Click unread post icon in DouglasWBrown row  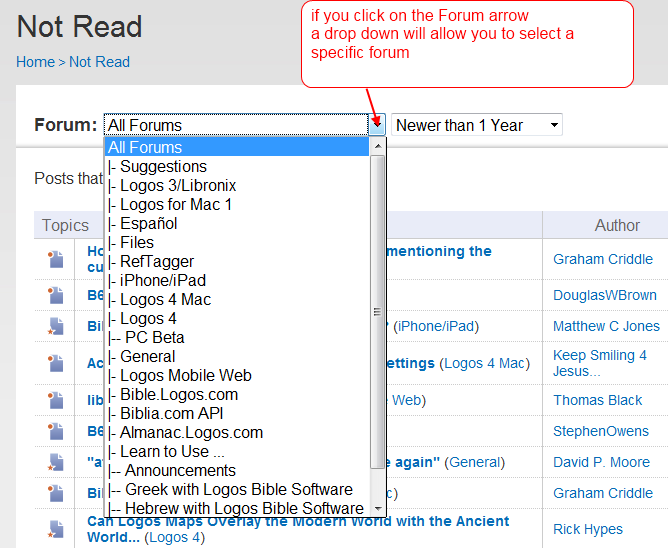(x=55, y=295)
